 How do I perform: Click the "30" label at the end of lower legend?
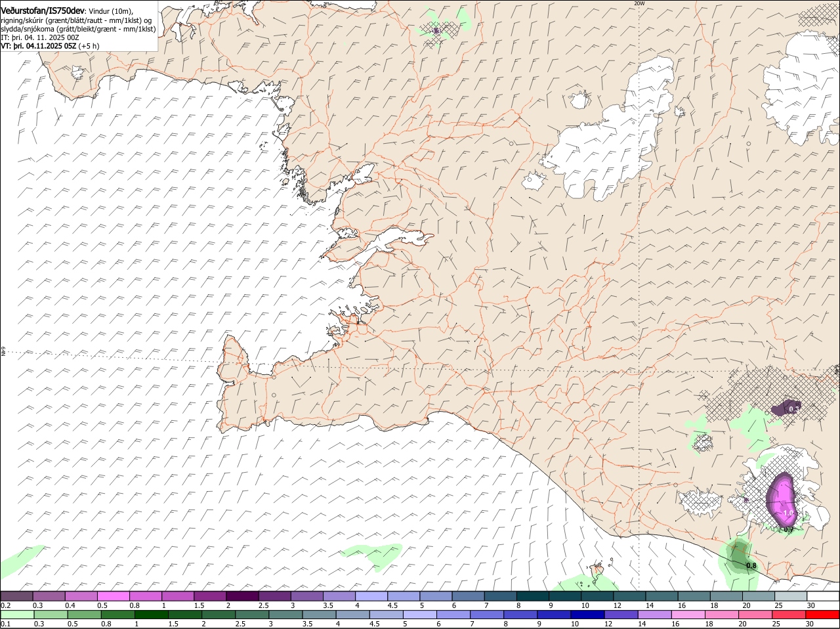tap(809, 624)
